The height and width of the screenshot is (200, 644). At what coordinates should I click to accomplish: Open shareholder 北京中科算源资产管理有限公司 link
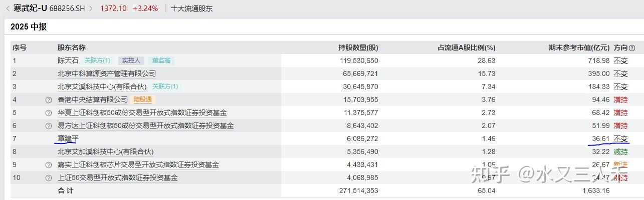(107, 73)
